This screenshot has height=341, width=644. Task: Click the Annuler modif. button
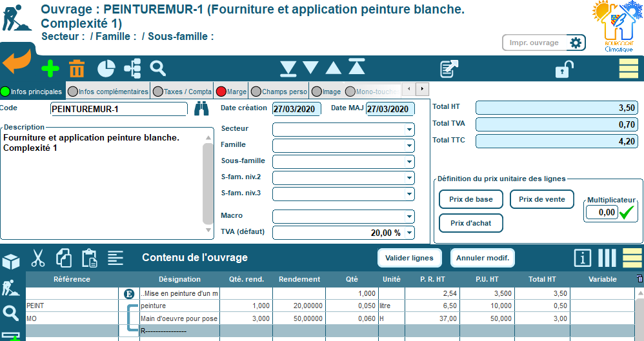coord(482,258)
